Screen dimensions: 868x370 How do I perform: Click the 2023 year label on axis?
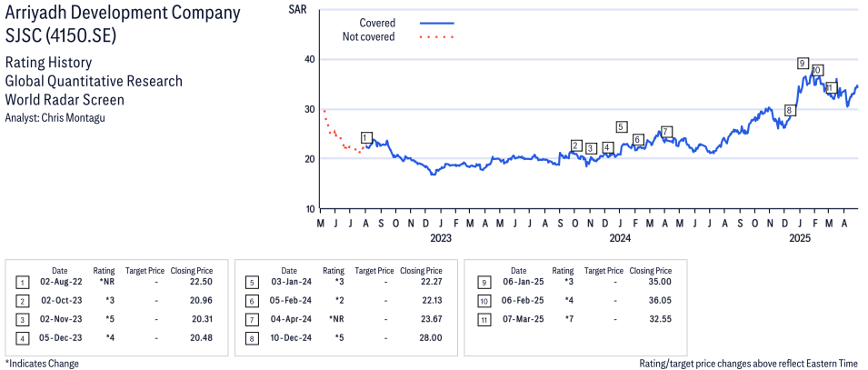coord(441,239)
